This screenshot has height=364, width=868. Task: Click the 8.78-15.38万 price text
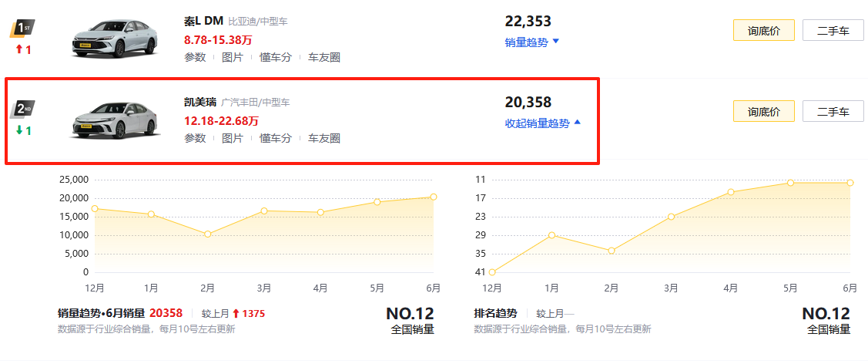[218, 40]
